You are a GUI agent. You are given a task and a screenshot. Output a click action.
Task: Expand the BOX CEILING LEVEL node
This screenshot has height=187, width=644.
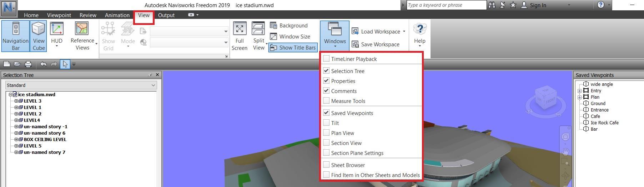point(16,140)
